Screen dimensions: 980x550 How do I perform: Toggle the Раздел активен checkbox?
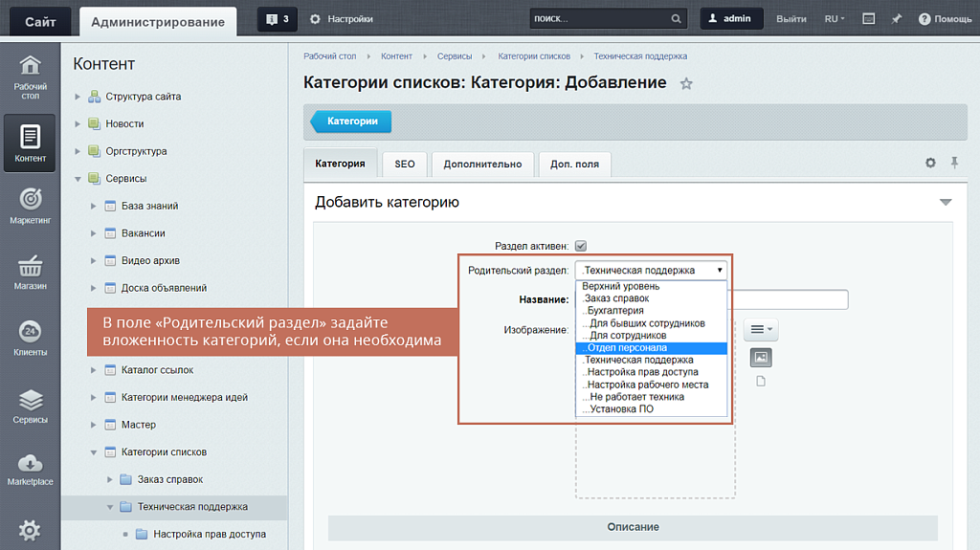pyautogui.click(x=581, y=246)
